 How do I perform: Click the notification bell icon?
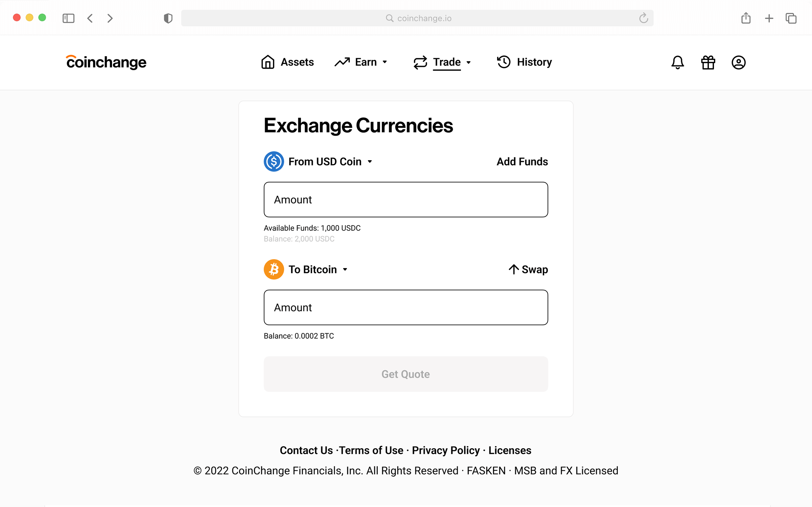pyautogui.click(x=677, y=62)
